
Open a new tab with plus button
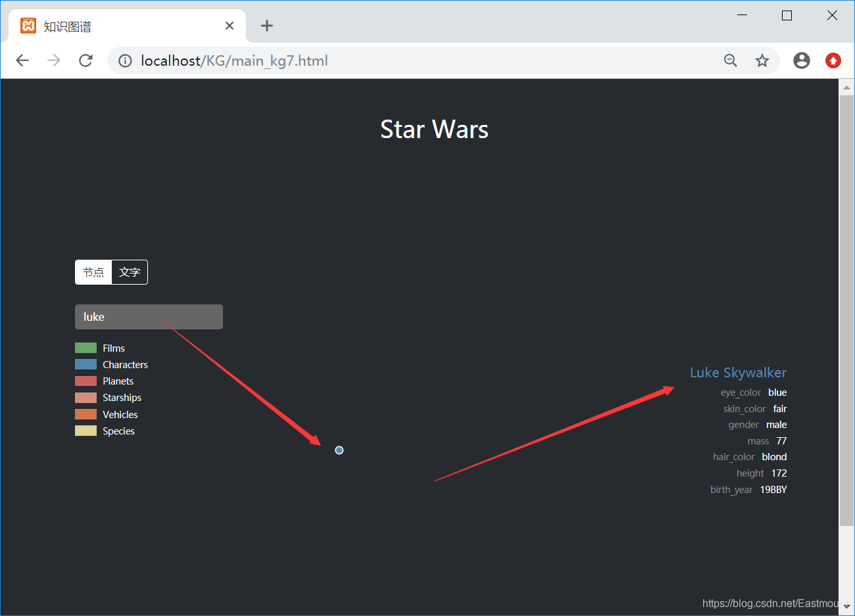266,26
